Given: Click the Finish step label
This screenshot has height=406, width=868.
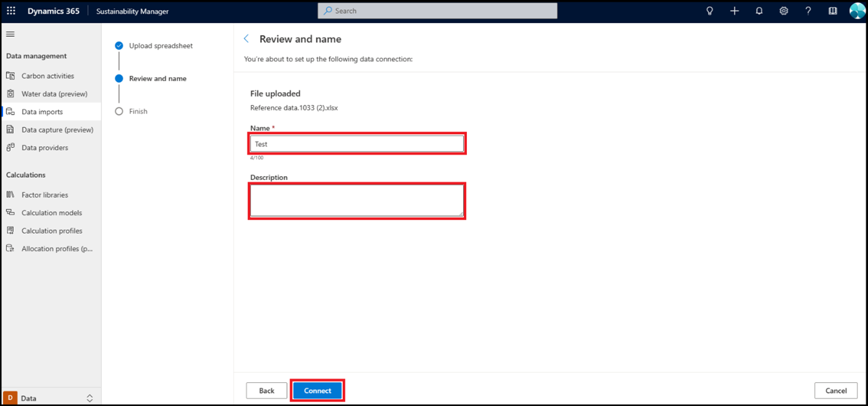Looking at the screenshot, I should pos(139,112).
